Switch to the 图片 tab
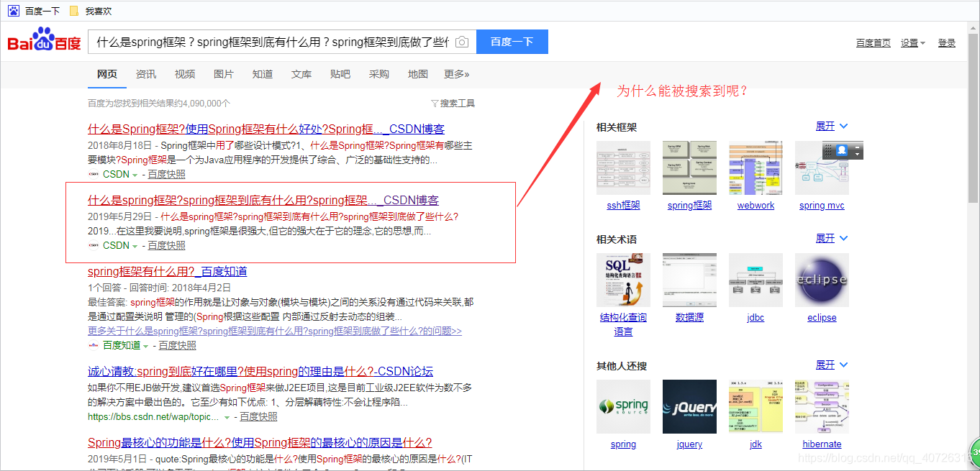 [x=224, y=74]
